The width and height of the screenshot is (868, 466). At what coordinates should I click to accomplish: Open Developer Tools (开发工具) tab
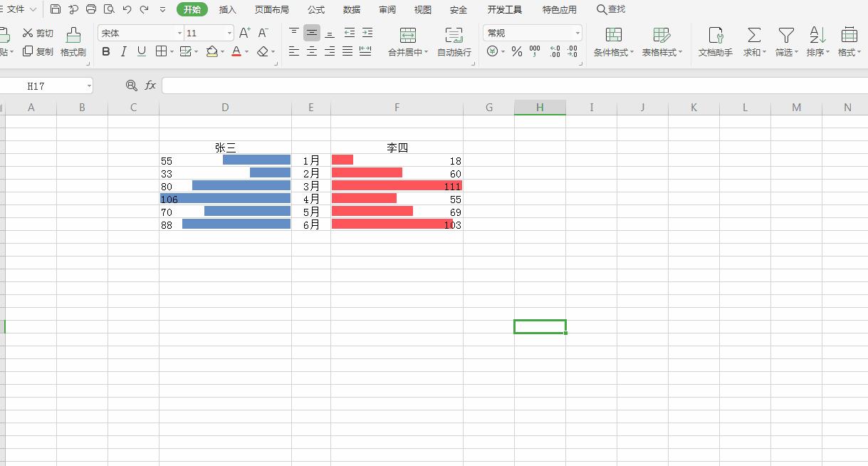505,9
